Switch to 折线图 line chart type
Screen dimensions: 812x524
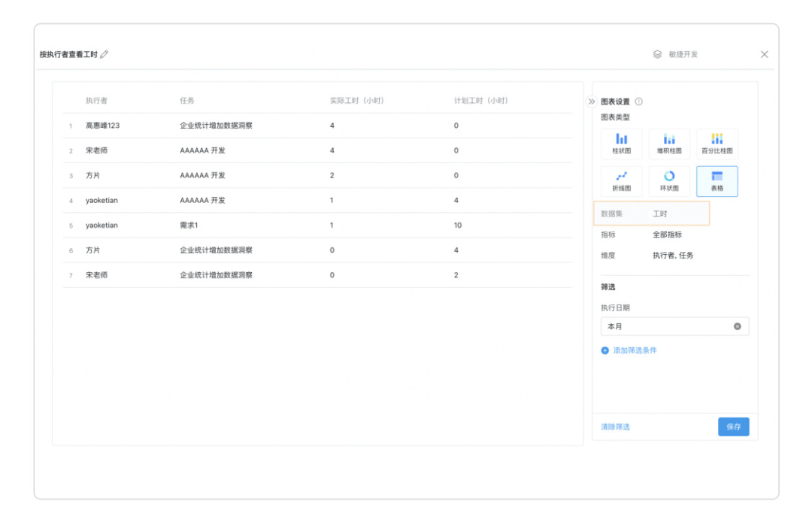pyautogui.click(x=621, y=181)
